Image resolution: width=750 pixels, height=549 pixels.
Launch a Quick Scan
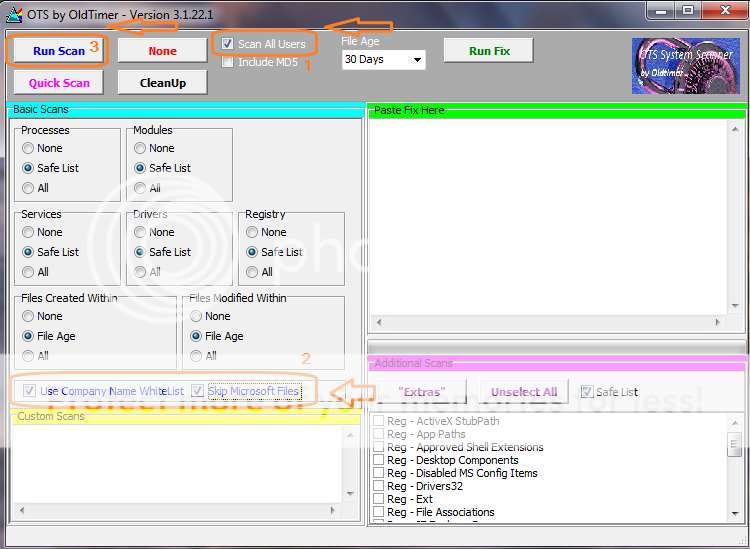point(58,83)
